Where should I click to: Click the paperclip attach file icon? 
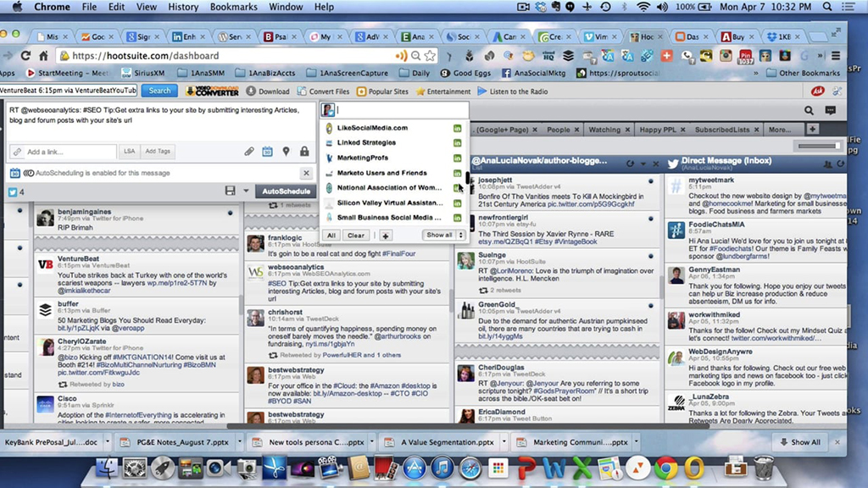click(x=249, y=152)
